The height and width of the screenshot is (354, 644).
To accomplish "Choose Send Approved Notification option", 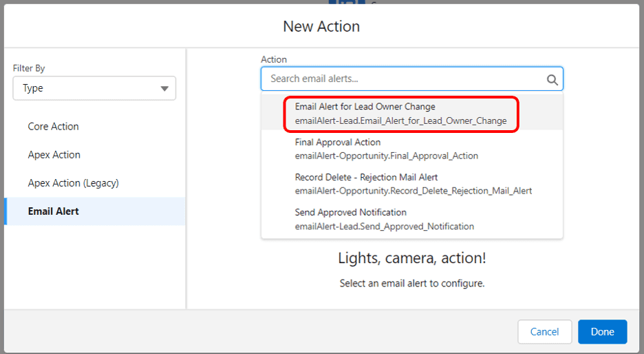I will 412,219.
